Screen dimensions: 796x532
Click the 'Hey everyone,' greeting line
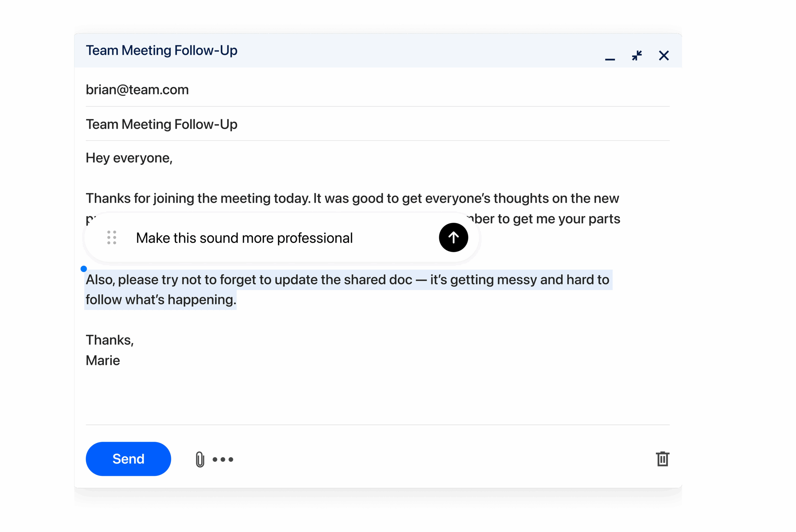(129, 158)
